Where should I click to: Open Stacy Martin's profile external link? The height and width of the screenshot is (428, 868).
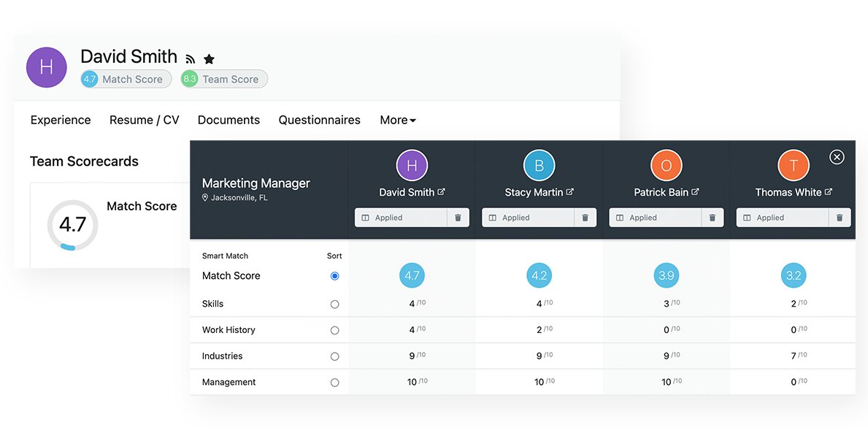pyautogui.click(x=569, y=192)
